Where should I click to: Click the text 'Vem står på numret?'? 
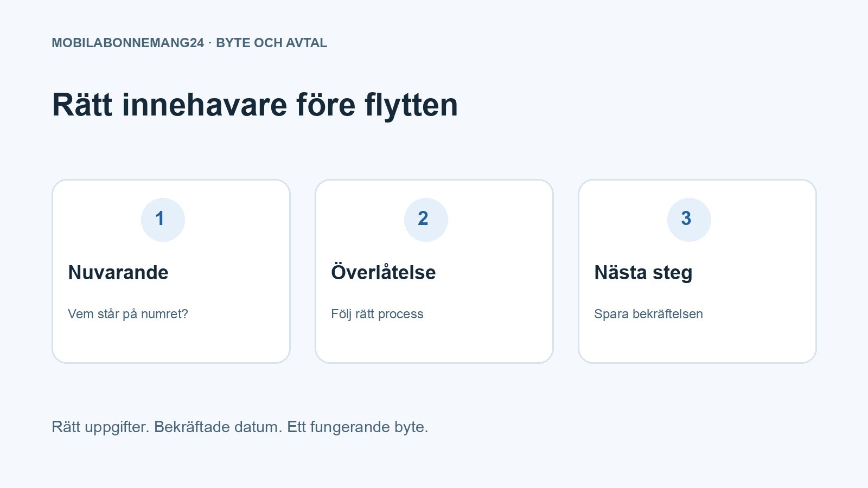point(128,314)
